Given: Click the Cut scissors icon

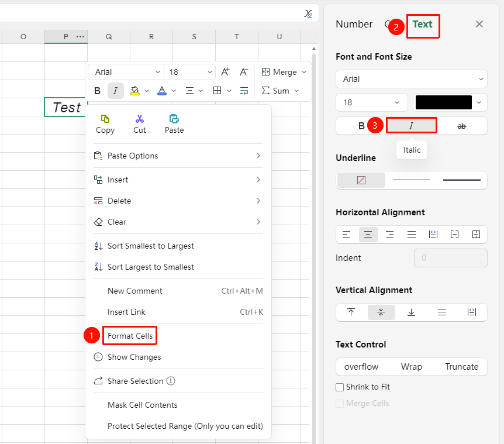Looking at the screenshot, I should [x=140, y=119].
